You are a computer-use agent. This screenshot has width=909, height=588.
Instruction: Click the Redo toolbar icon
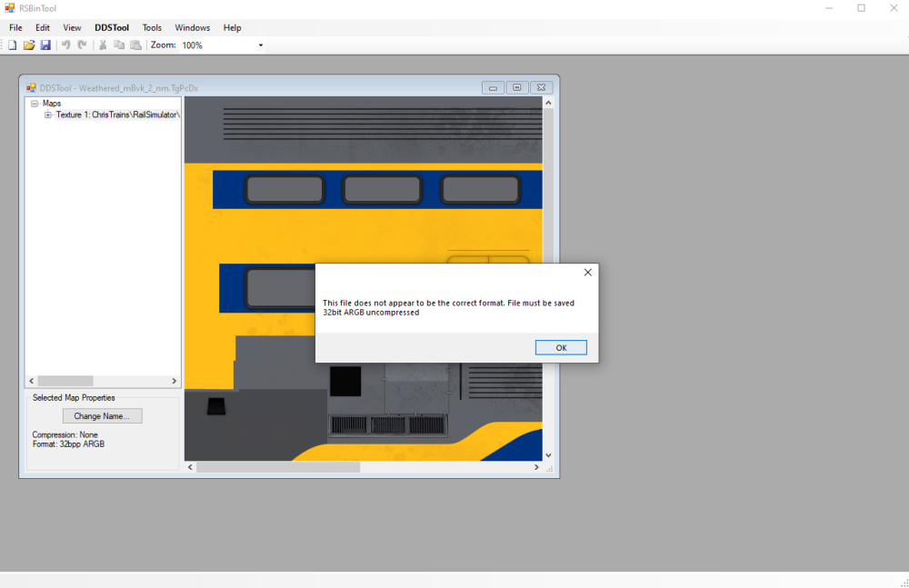(x=83, y=45)
